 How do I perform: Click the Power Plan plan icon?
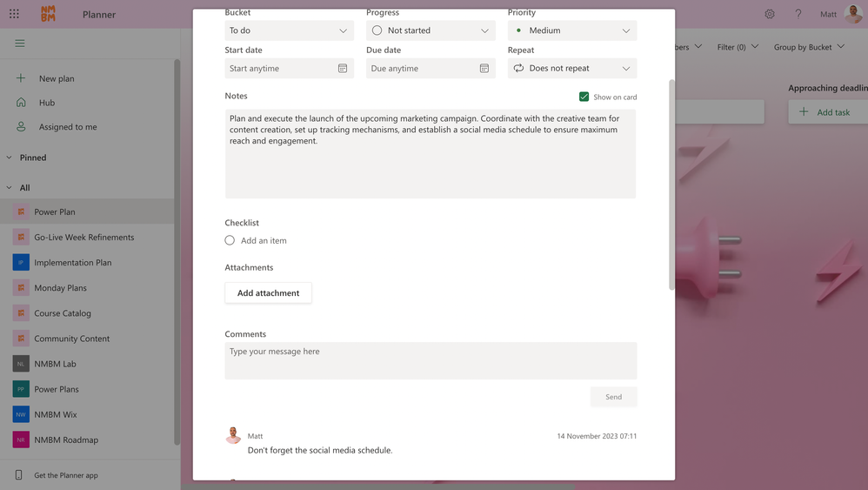(21, 211)
